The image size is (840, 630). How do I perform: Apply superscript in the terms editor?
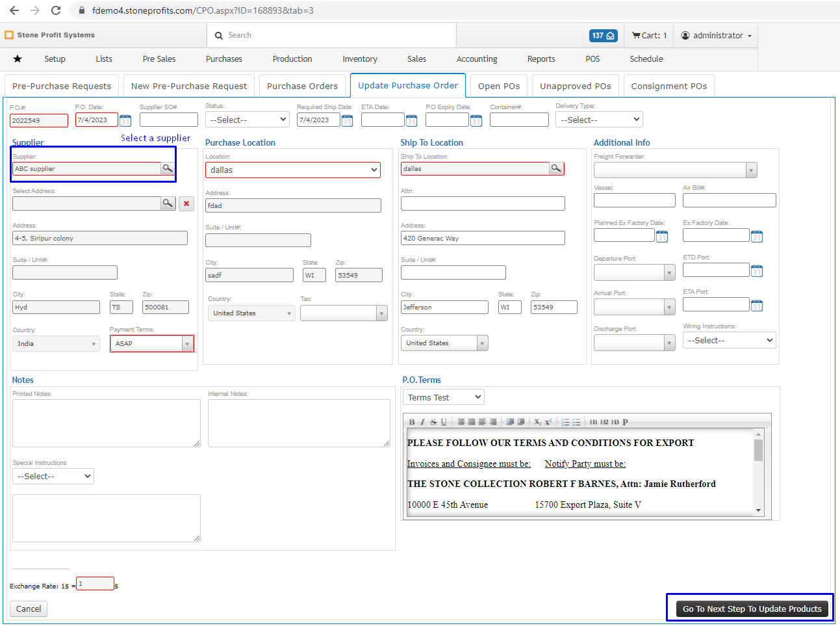pos(548,422)
